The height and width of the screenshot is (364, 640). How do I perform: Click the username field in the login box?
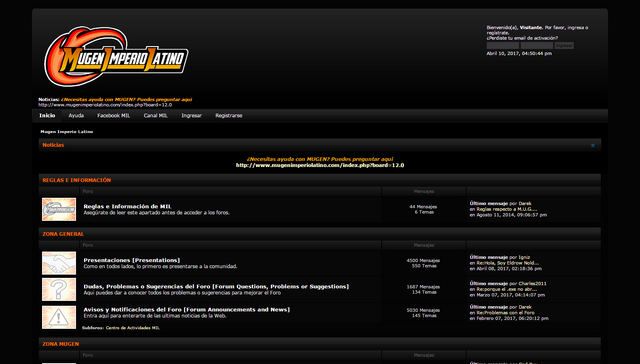click(x=502, y=46)
